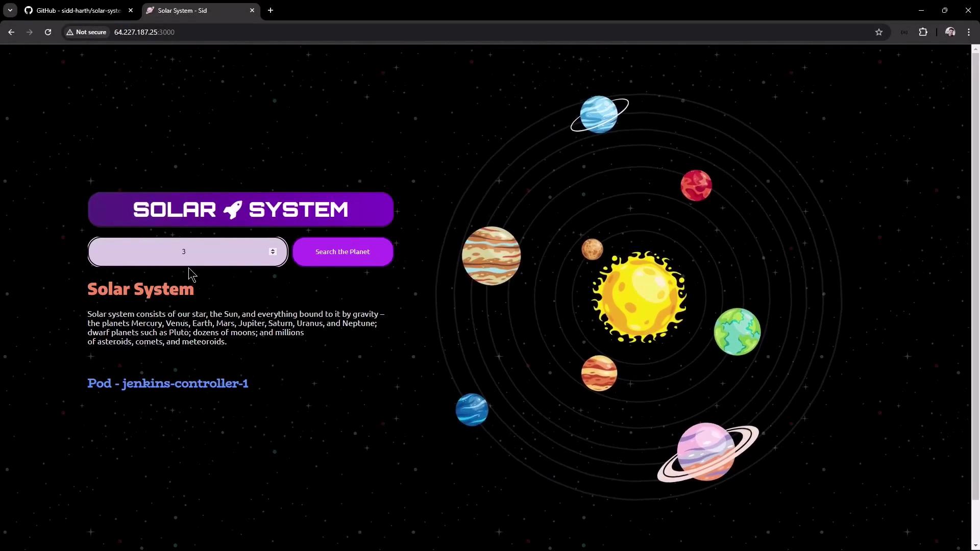The image size is (980, 551).
Task: Click the address bar URL
Action: (144, 32)
